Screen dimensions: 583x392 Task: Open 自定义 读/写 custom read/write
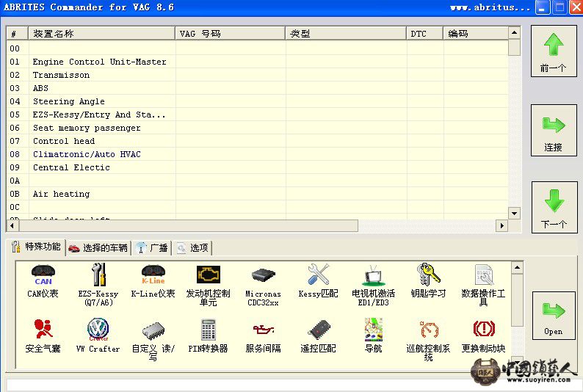[x=153, y=341]
